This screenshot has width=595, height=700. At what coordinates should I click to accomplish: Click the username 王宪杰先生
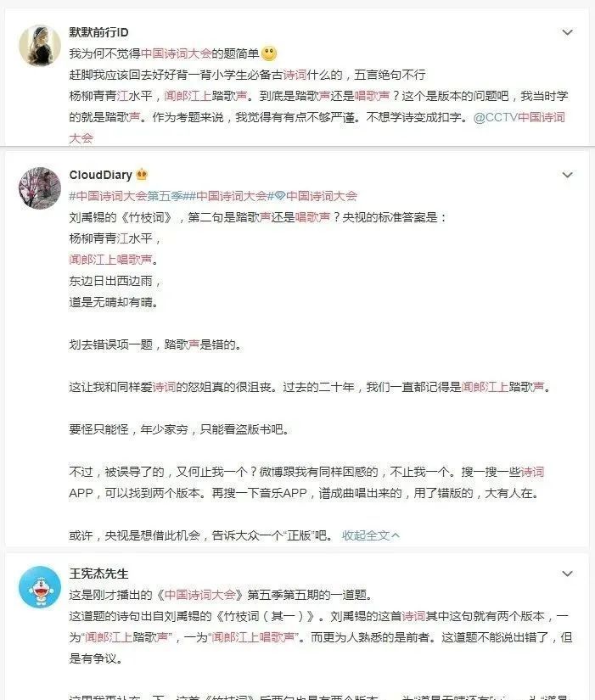(x=98, y=574)
